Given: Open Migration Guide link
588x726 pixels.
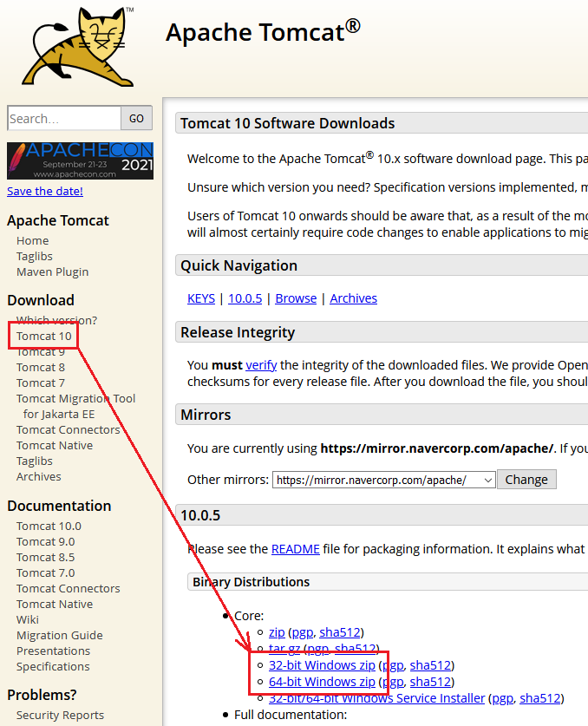Looking at the screenshot, I should 60,635.
